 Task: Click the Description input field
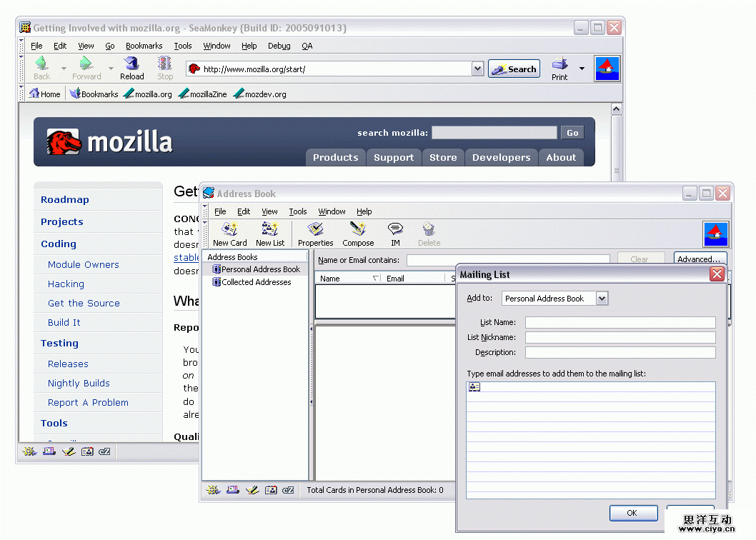click(620, 352)
